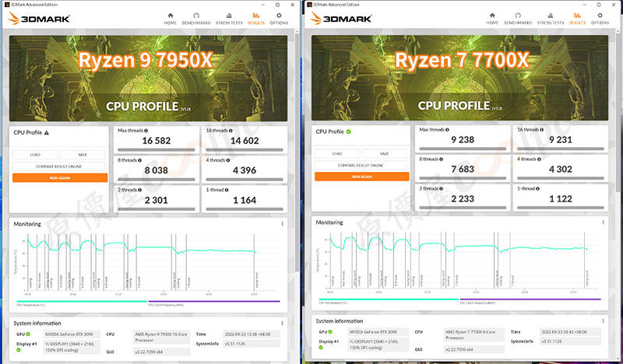Click info icon beside 8 threads, left window
The width and height of the screenshot is (623, 364).
pos(139,160)
